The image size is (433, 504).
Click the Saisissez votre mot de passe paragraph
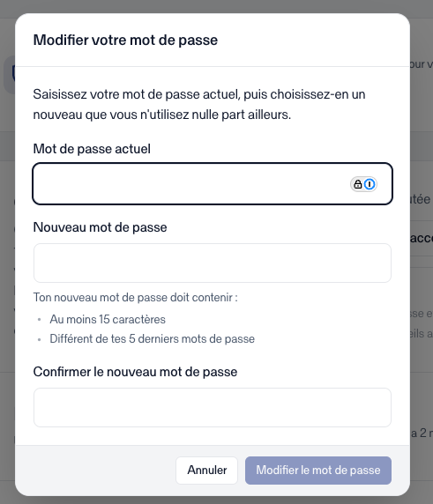199,105
